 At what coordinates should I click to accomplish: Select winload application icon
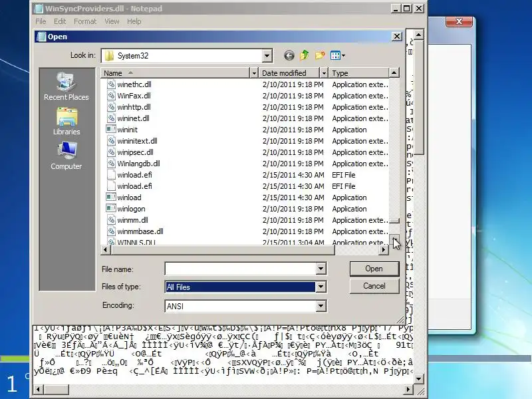click(x=111, y=198)
